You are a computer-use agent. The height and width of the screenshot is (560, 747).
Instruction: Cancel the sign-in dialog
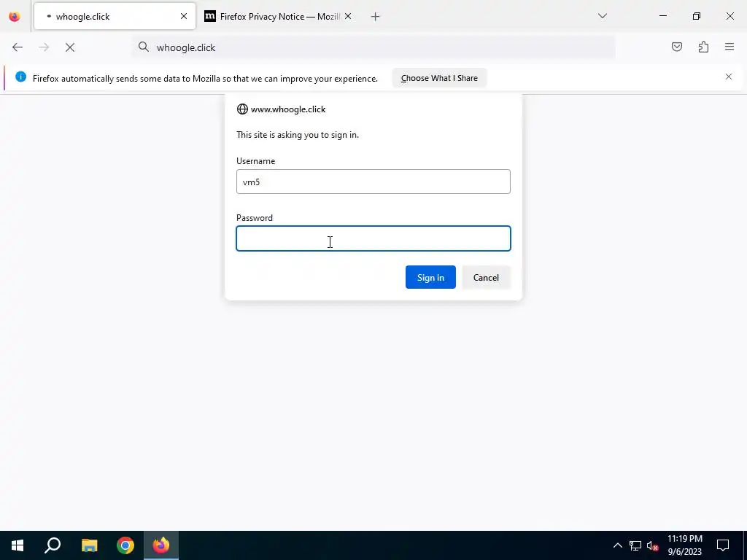486,277
